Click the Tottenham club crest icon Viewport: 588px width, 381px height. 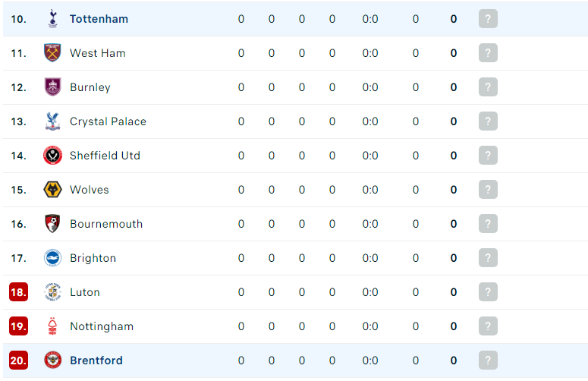pyautogui.click(x=52, y=19)
